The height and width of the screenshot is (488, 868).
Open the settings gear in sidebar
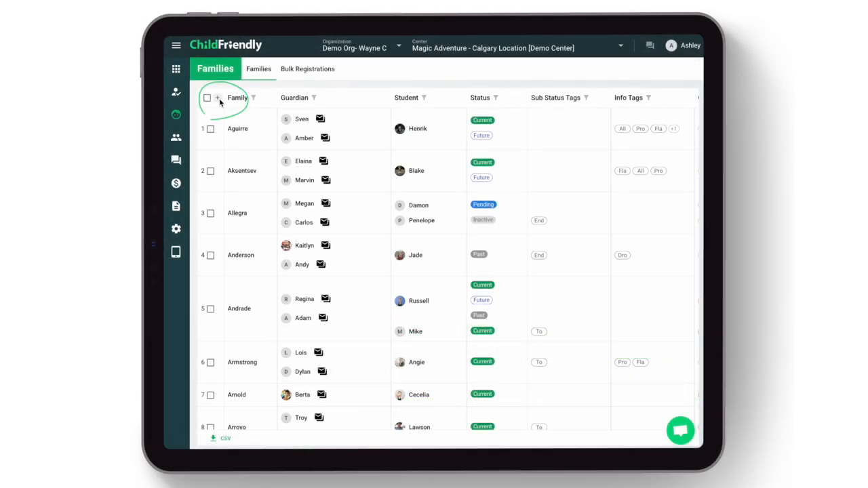tap(176, 229)
